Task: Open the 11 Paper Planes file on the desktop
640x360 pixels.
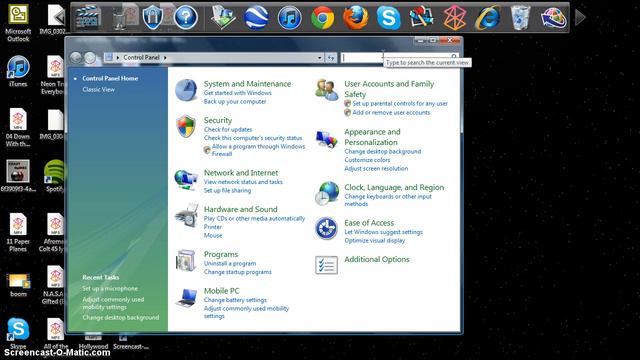Action: coord(18,233)
